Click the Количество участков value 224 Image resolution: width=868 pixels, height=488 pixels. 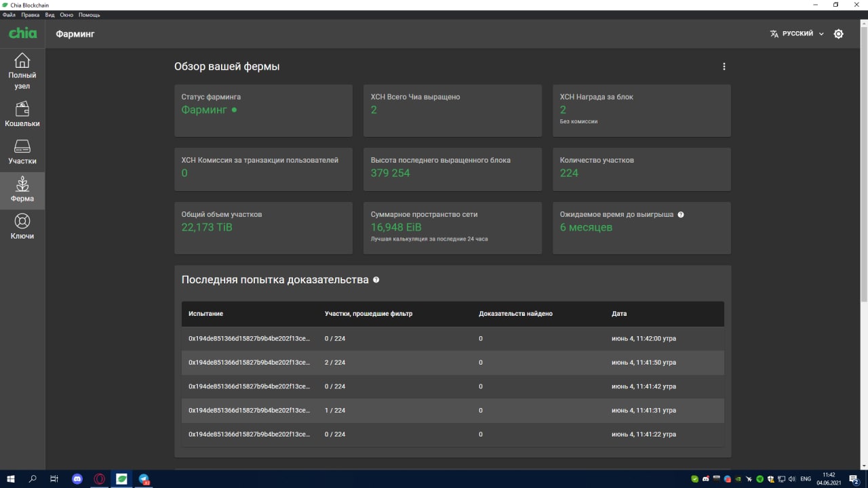(569, 173)
